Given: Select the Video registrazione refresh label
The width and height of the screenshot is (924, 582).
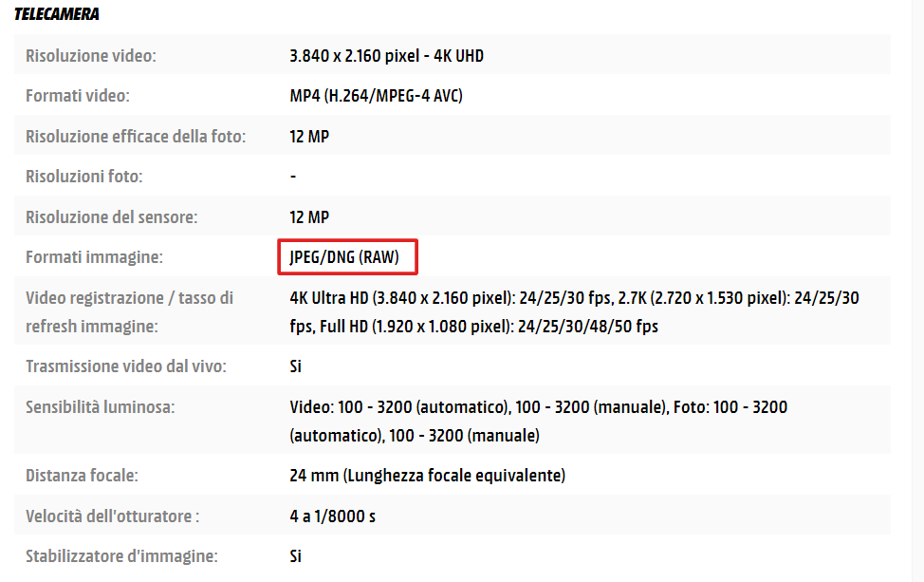Looking at the screenshot, I should point(130,312).
